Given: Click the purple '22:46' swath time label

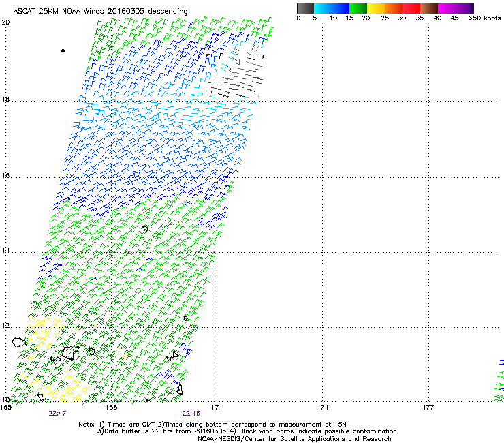Looking at the screenshot, I should click(x=191, y=414).
